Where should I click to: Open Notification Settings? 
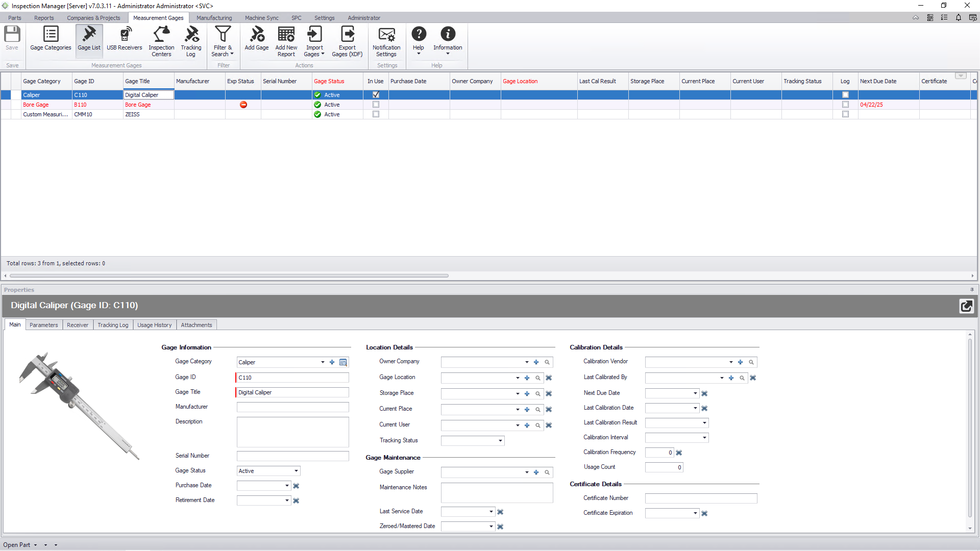tap(386, 42)
